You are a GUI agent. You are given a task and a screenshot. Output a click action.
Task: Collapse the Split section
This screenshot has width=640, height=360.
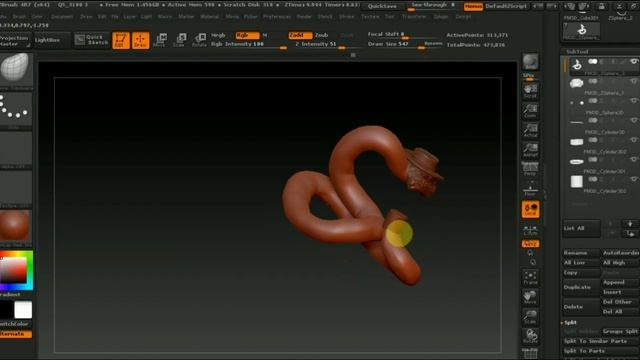point(570,322)
